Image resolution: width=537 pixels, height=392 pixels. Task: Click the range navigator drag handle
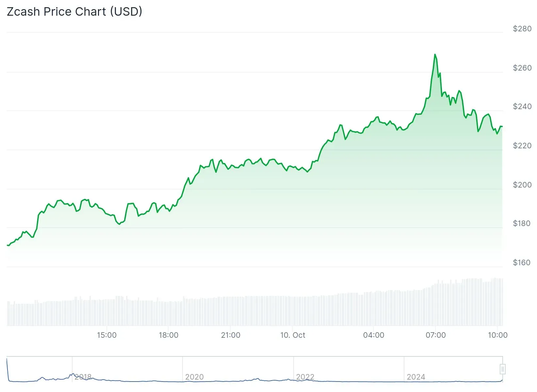pos(503,369)
